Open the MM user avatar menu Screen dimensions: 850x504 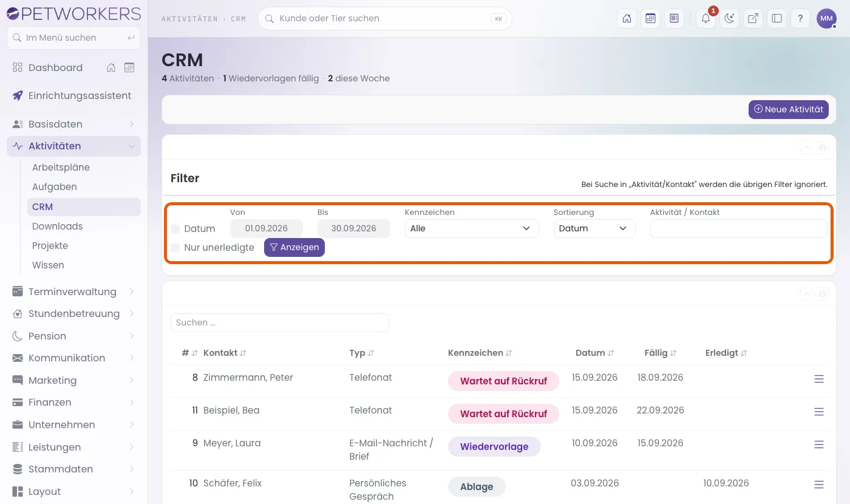[x=826, y=18]
